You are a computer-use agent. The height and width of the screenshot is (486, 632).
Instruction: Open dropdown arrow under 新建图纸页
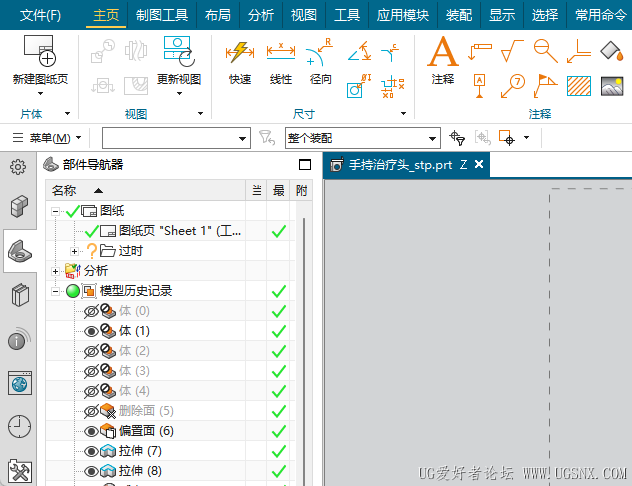pyautogui.click(x=40, y=93)
